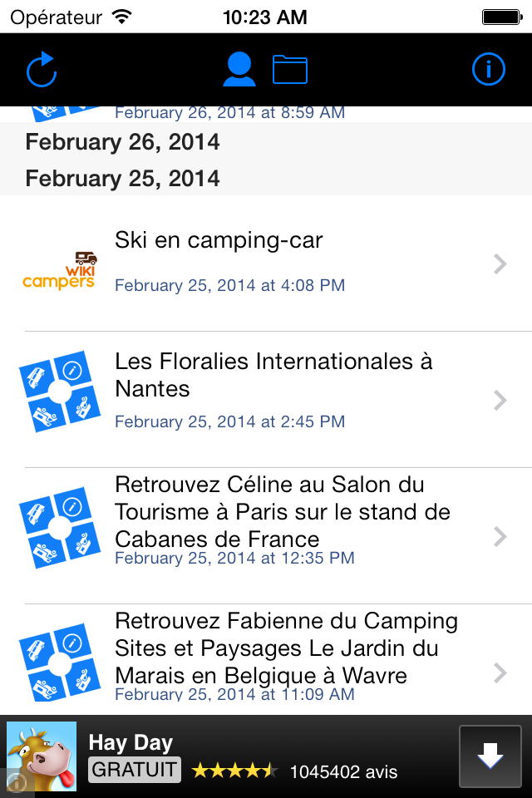The image size is (532, 798).
Task: Open chevron for Retrouvez Céline article
Action: [500, 537]
